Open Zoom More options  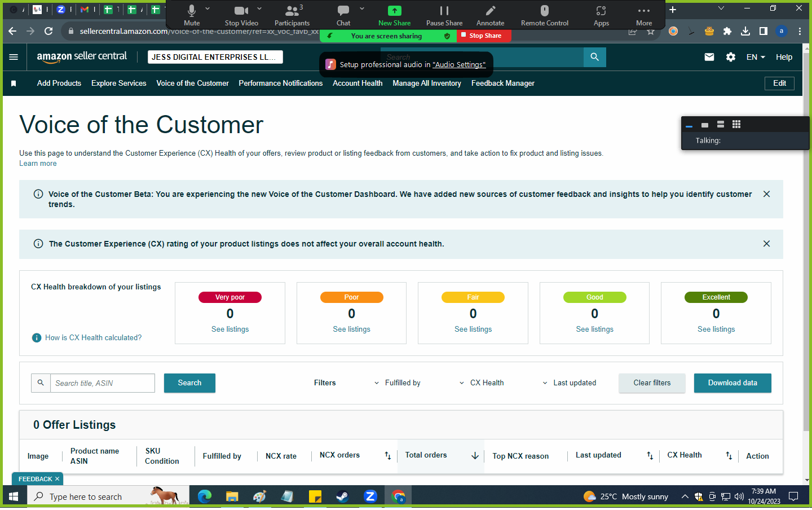[x=644, y=15]
